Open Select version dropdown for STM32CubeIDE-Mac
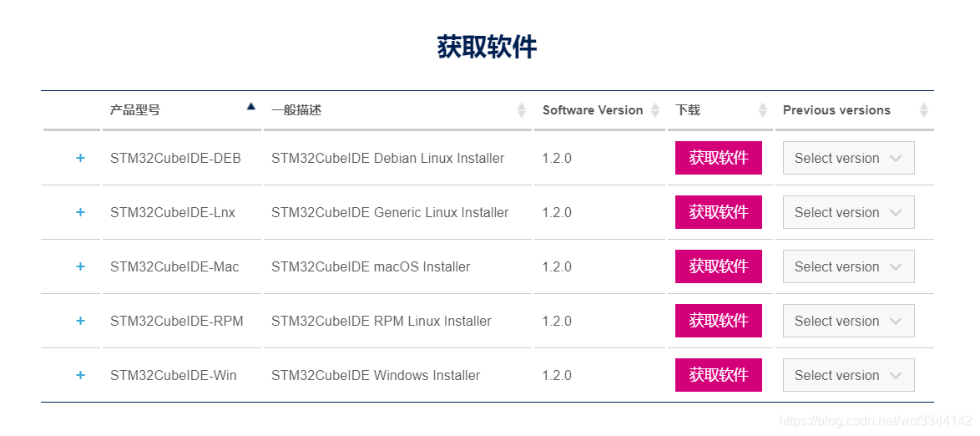This screenshot has width=980, height=436. coord(849,266)
